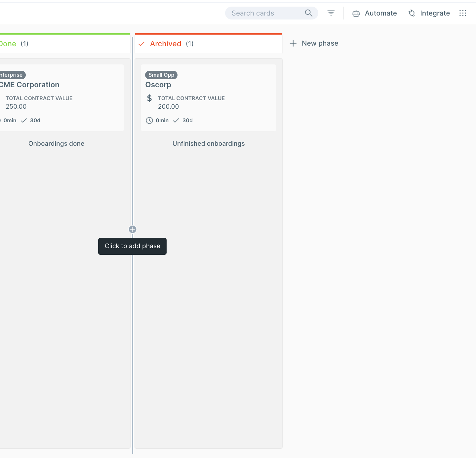Open the Automate menu

(x=380, y=13)
